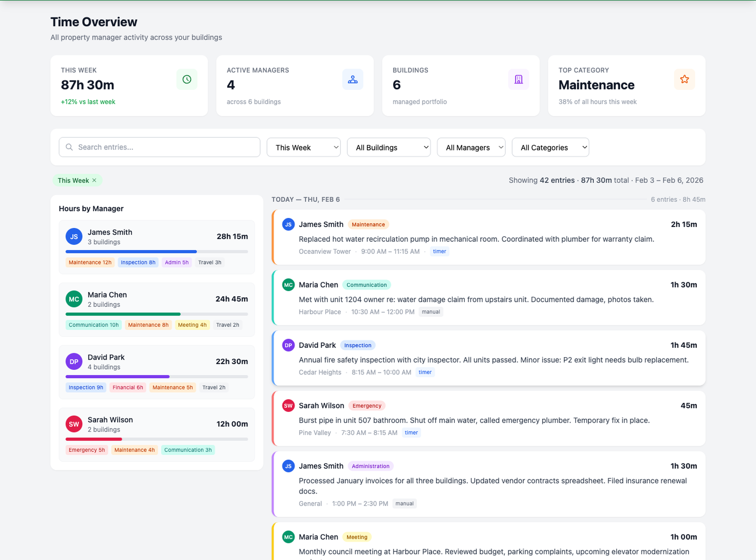Click the Inspection 8h tag under James Smith
The width and height of the screenshot is (756, 560).
click(138, 262)
